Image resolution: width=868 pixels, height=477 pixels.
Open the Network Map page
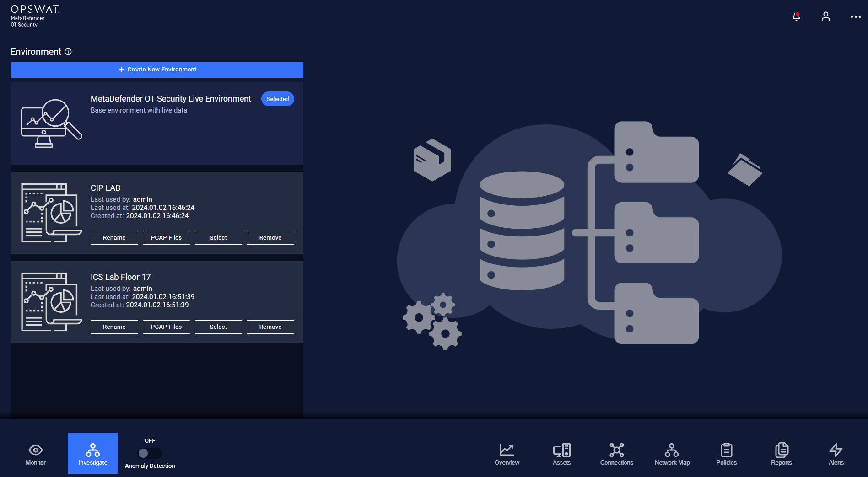click(x=672, y=454)
